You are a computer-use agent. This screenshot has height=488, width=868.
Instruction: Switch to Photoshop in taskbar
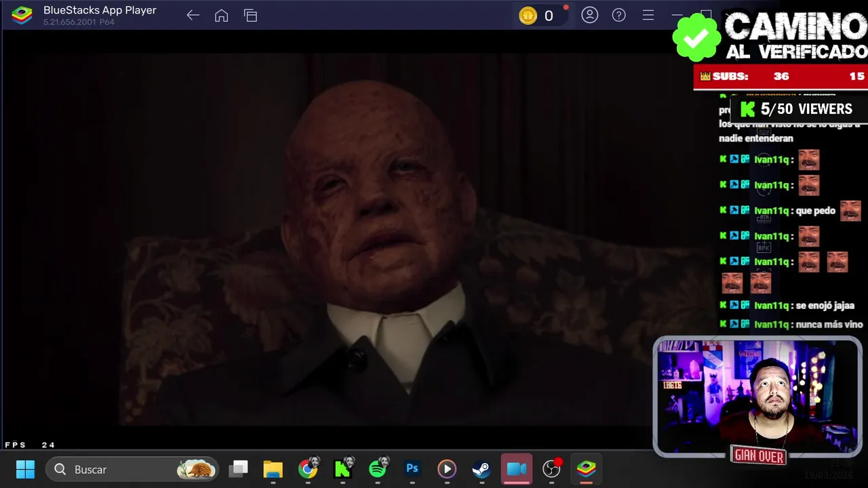point(412,468)
